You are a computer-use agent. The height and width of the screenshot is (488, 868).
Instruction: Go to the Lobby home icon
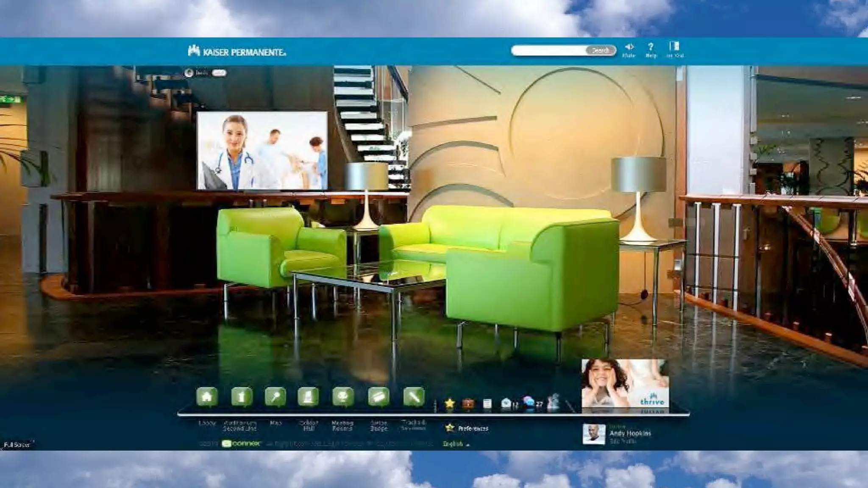[x=207, y=397]
